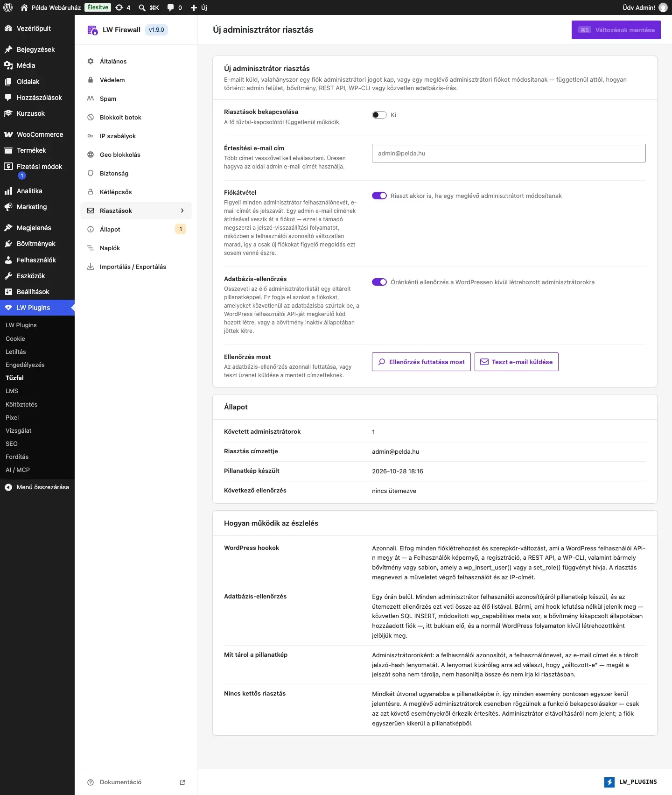Image resolution: width=672 pixels, height=795 pixels.
Task: Open the Kétlépcsős settings tab
Action: [136, 192]
